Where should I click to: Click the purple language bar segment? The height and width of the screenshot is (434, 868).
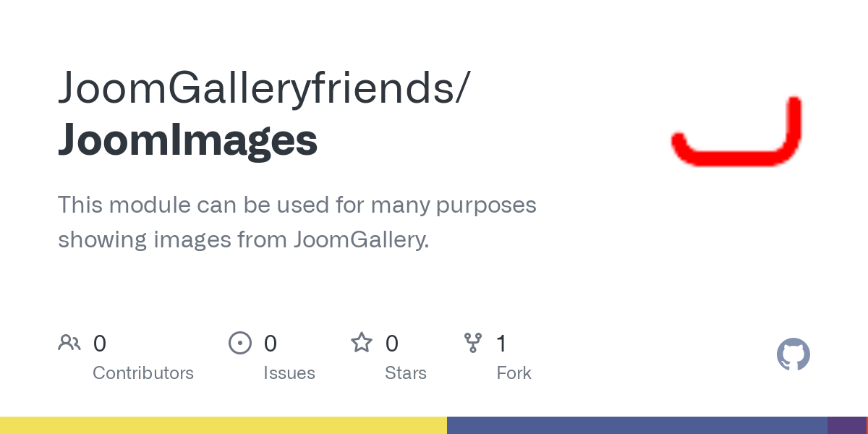click(846, 425)
